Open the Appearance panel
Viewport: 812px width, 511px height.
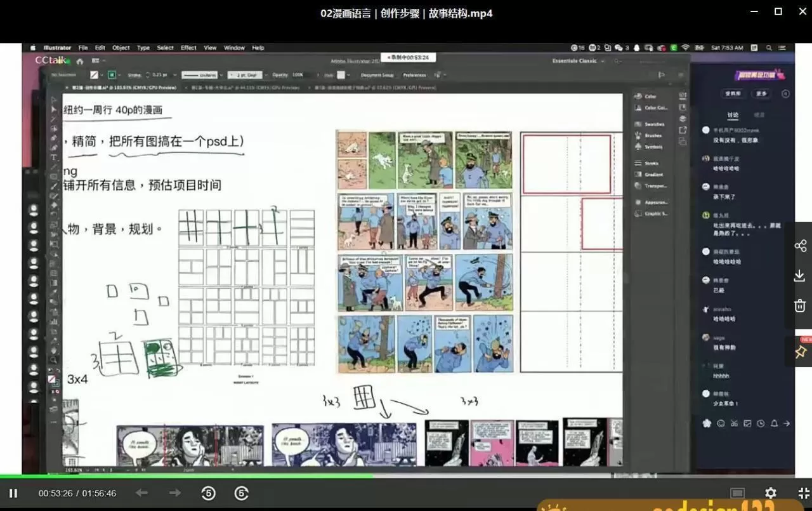(x=655, y=202)
